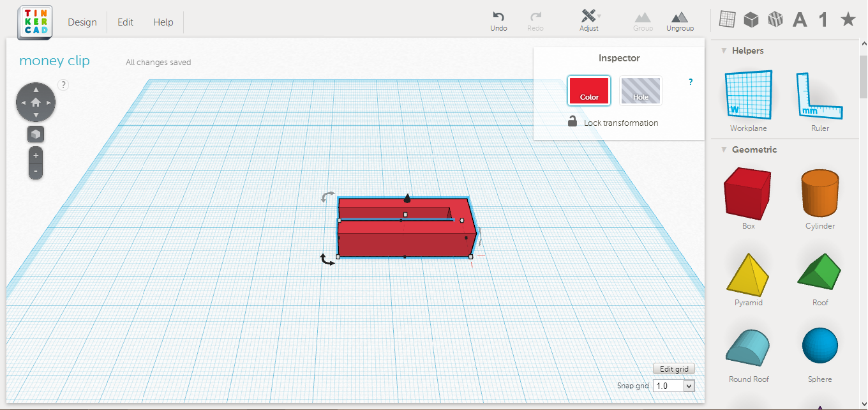Show the workplane grid shapes icon

click(728, 20)
